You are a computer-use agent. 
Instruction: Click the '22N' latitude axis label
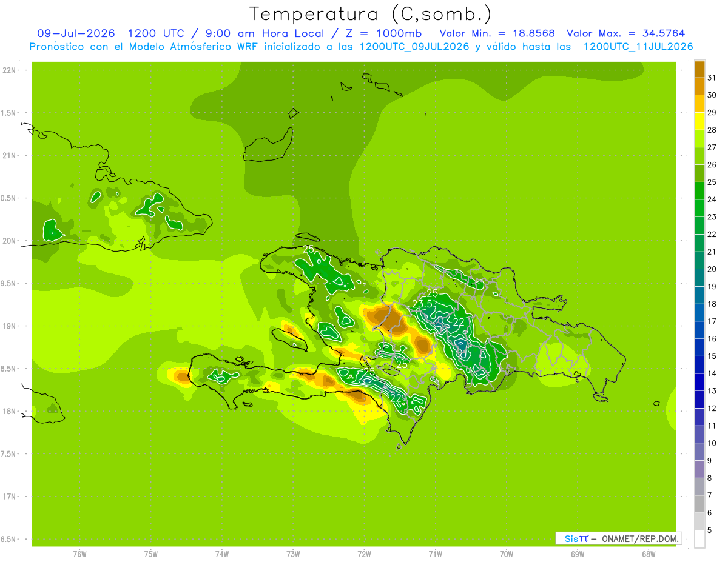click(8, 70)
